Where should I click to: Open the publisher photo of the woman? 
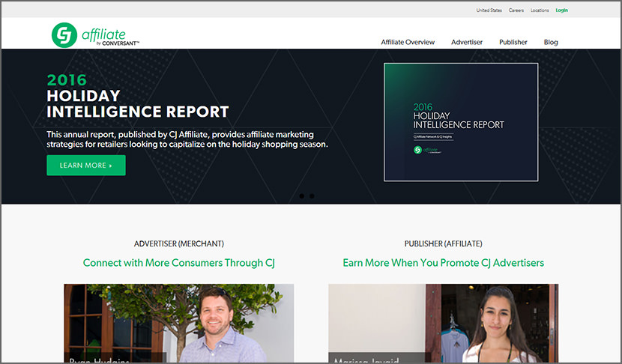443,323
